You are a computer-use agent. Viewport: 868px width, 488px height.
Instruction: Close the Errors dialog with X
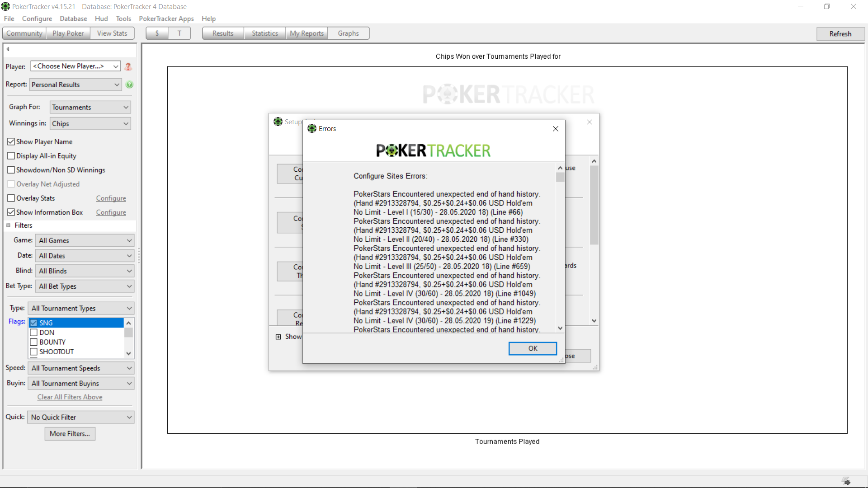pos(556,129)
